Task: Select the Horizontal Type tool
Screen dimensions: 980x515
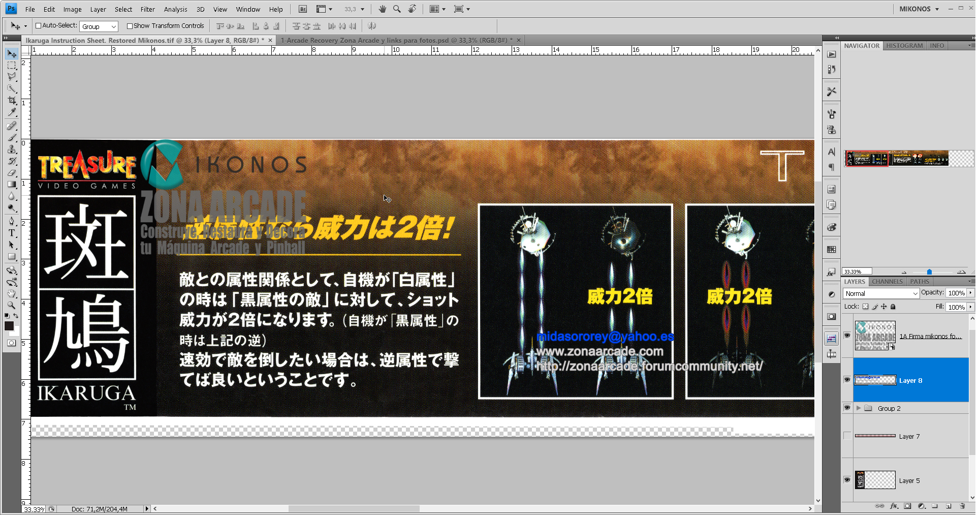Action: tap(11, 233)
